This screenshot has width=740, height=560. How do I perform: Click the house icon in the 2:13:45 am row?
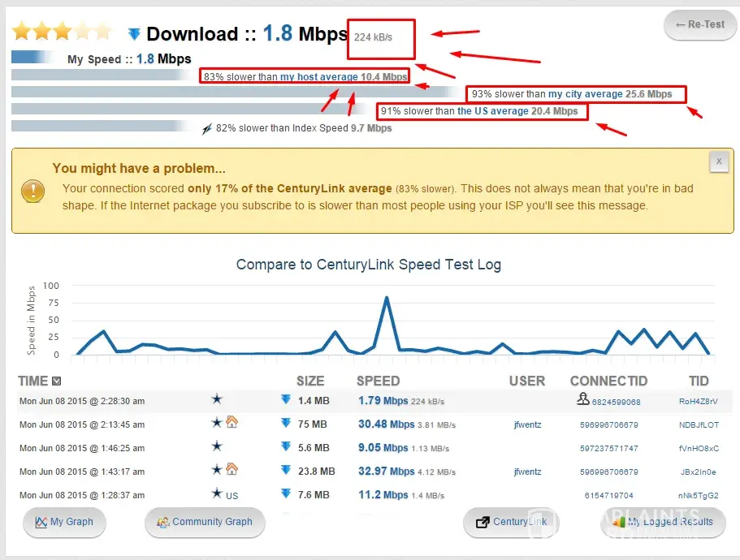232,421
